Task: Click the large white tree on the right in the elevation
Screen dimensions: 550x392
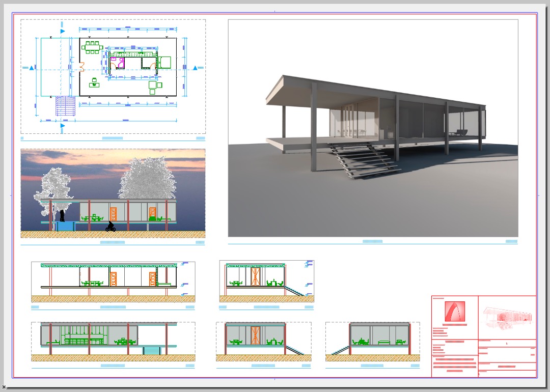Action: tap(147, 179)
